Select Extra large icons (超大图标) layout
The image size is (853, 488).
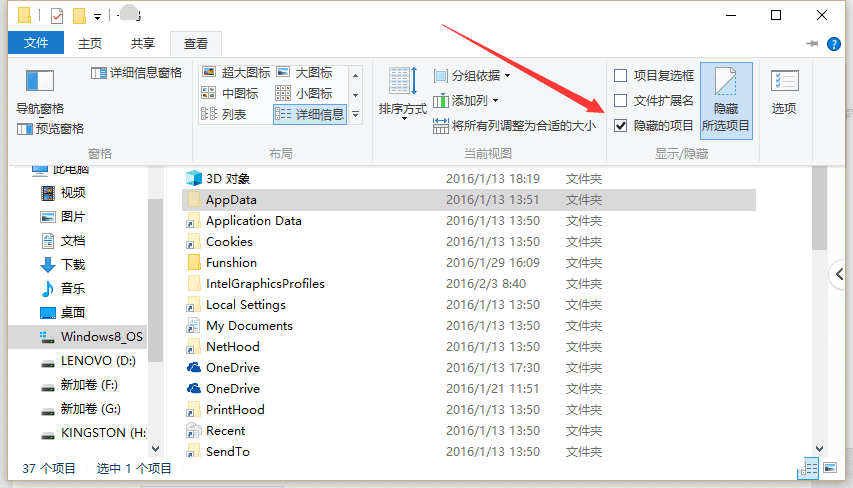(236, 72)
